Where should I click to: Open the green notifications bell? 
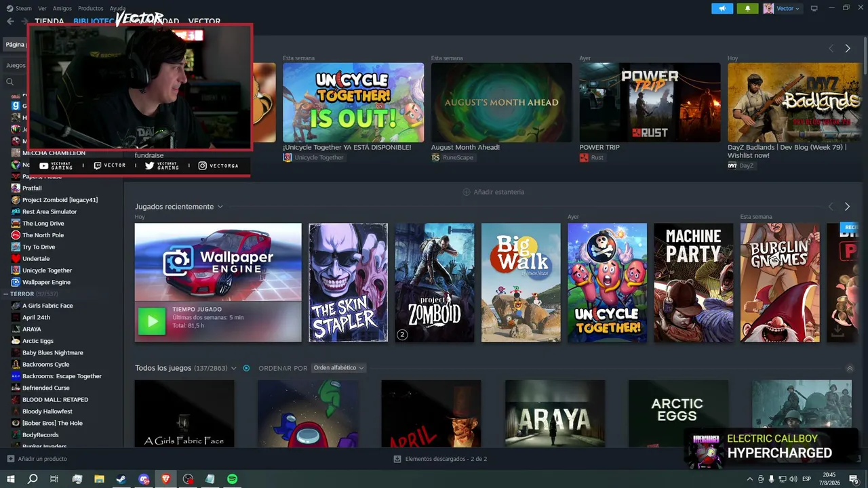tap(748, 8)
